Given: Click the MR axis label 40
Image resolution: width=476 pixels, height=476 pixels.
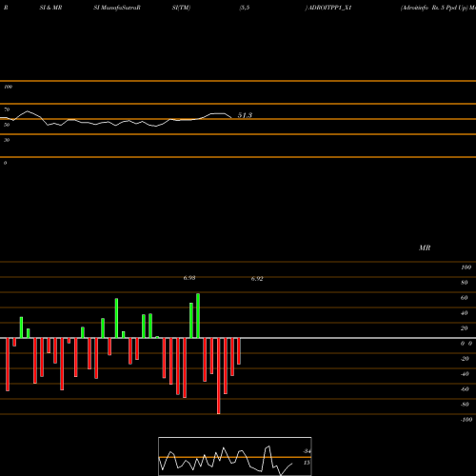Looking at the screenshot, I should [465, 313].
